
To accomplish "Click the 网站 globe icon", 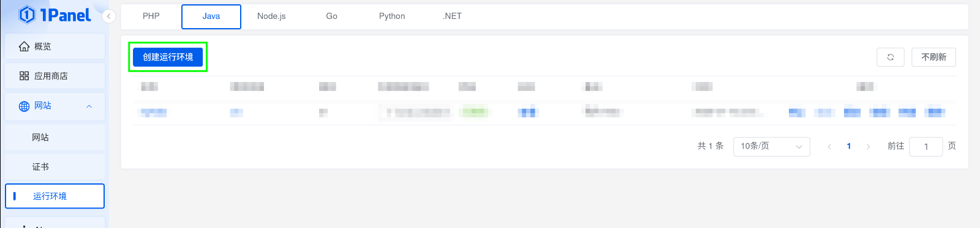I will coord(24,106).
